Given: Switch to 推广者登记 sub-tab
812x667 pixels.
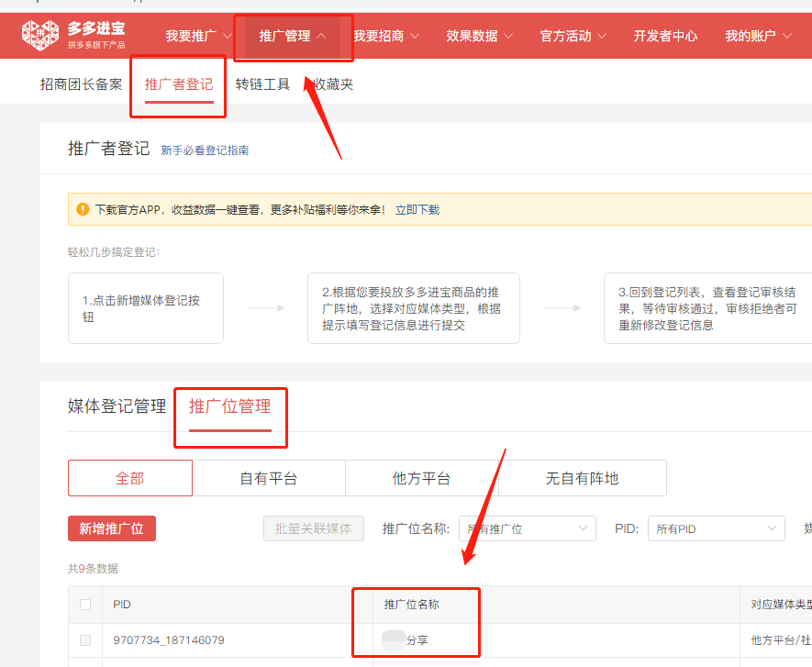Looking at the screenshot, I should 179,83.
